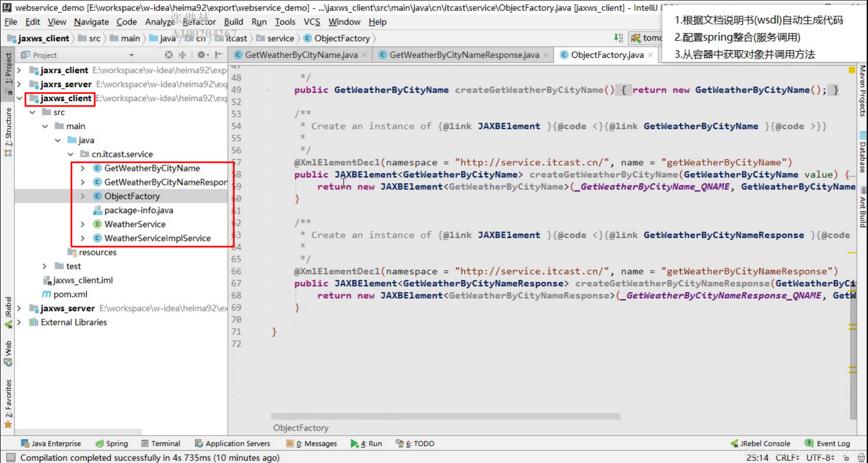Open the JRebel Console
This screenshot has width=868, height=463.
point(760,444)
